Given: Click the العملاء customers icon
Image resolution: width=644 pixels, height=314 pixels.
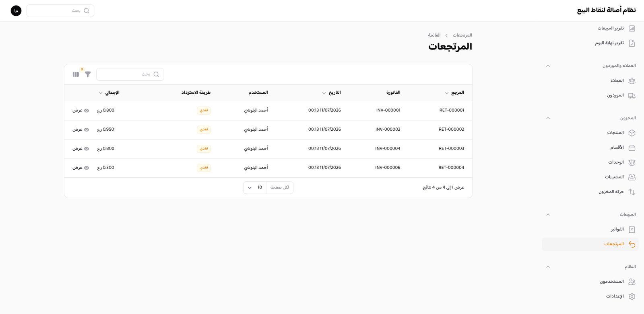Looking at the screenshot, I should click(x=632, y=81).
